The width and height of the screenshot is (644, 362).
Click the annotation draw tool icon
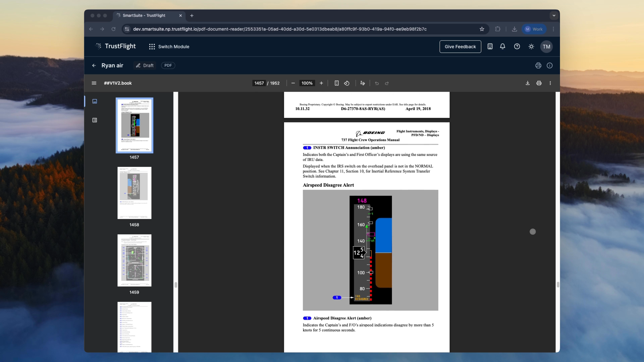362,83
